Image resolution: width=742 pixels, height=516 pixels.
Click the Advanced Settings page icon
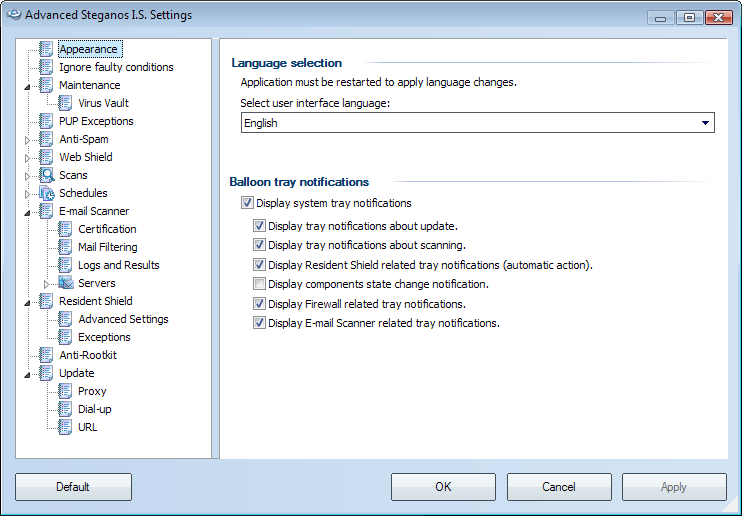[x=65, y=319]
